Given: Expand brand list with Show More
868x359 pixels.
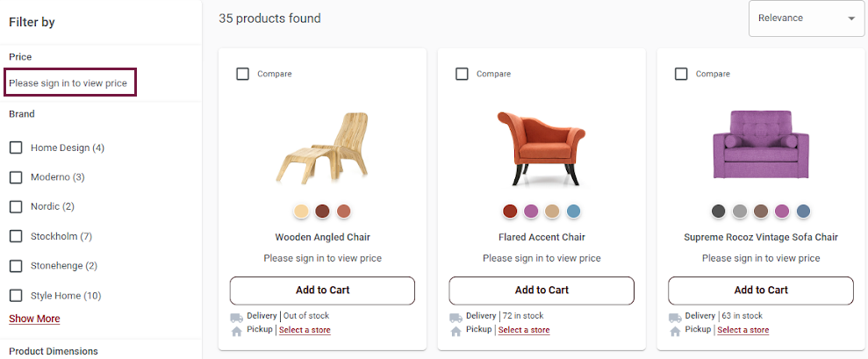Looking at the screenshot, I should point(34,319).
